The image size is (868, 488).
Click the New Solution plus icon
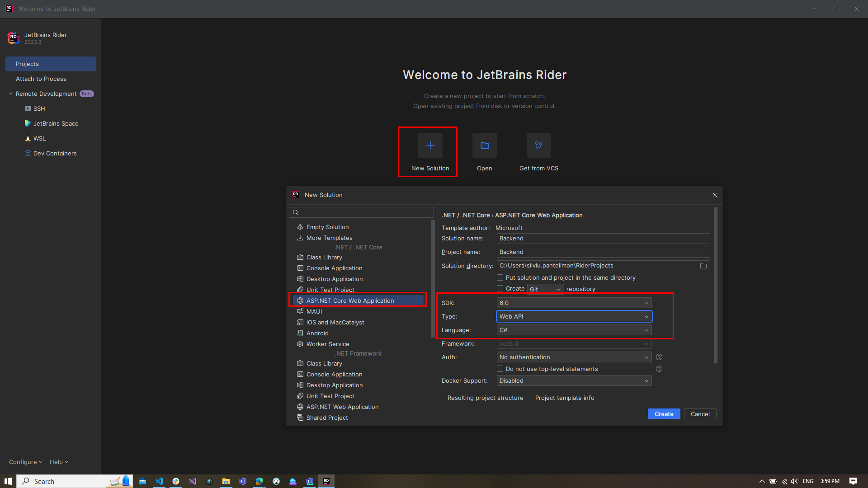[x=430, y=145]
